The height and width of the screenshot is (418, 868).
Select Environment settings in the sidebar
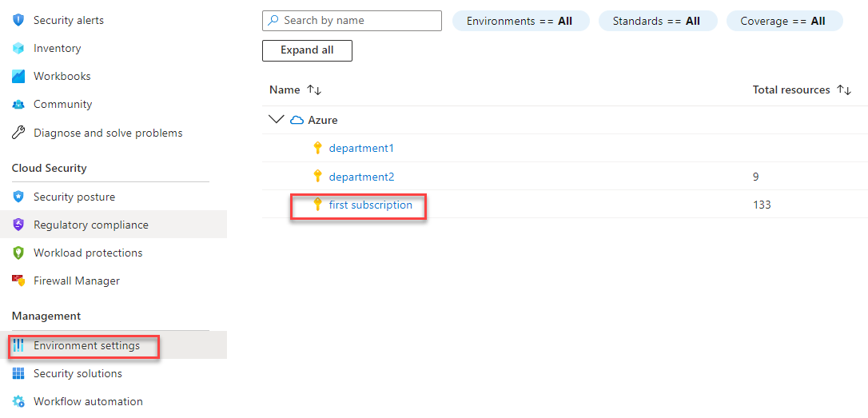click(86, 345)
